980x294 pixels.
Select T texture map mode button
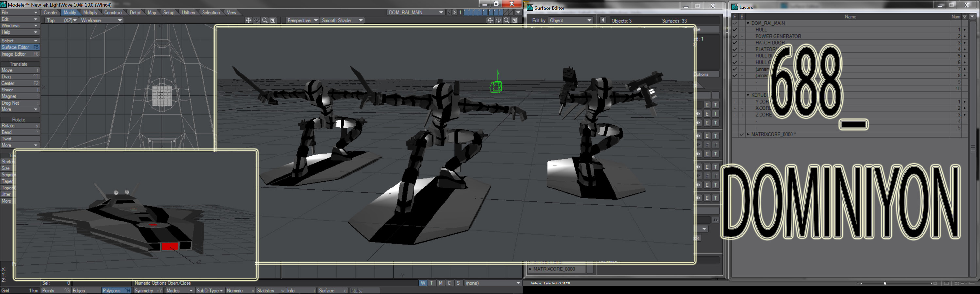(x=432, y=283)
